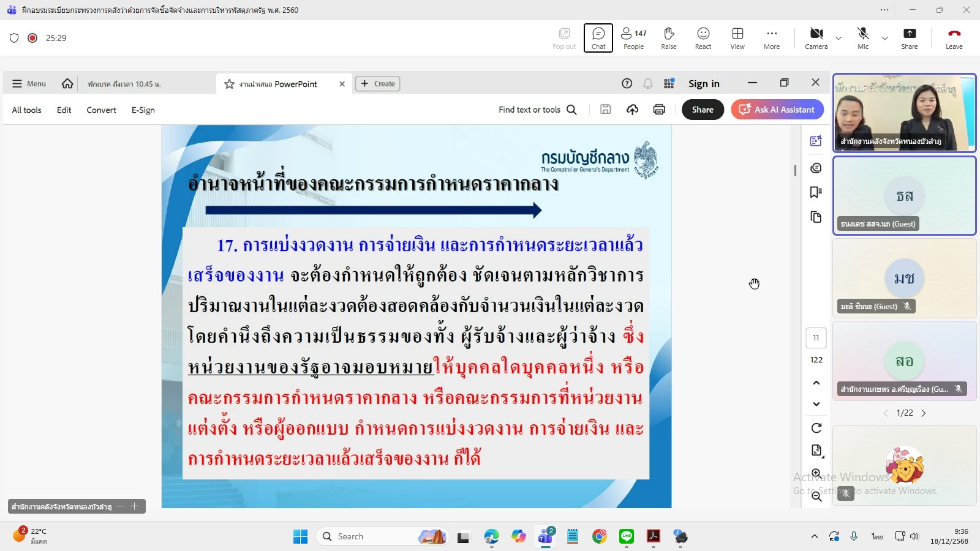This screenshot has width=980, height=551.
Task: Open the bookmarks panel in sidebar
Action: point(816,192)
